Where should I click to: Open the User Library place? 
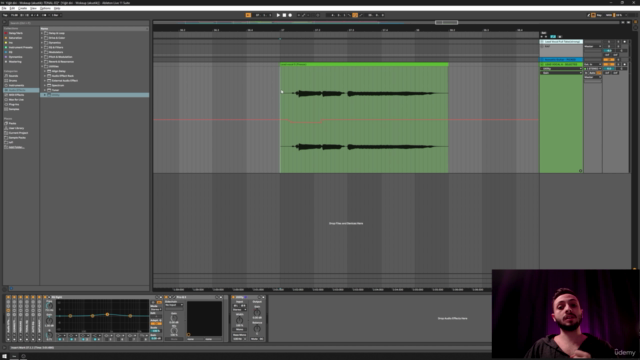pyautogui.click(x=16, y=128)
